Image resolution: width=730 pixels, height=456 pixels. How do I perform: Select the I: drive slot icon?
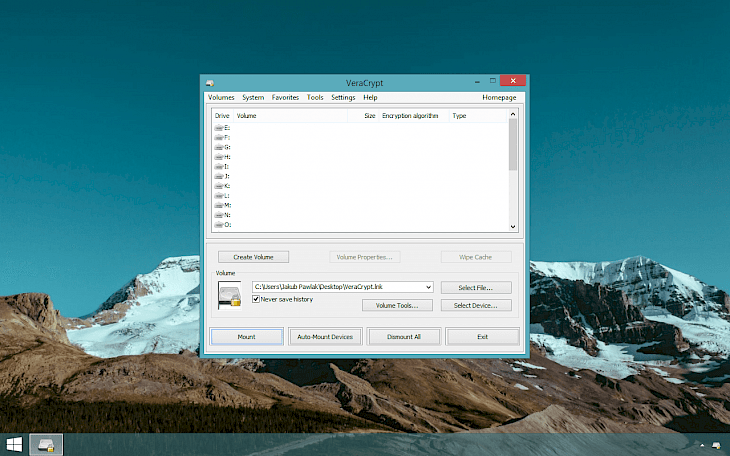pos(219,166)
